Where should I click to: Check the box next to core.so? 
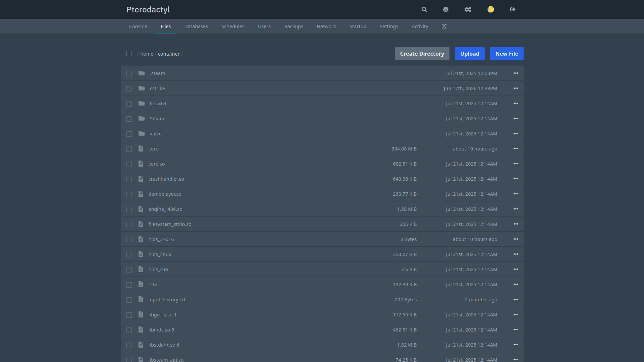pyautogui.click(x=129, y=164)
